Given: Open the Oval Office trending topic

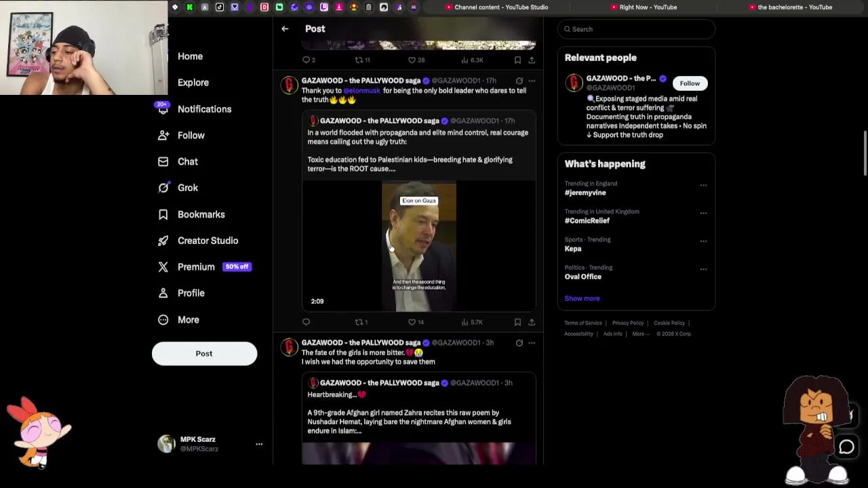Looking at the screenshot, I should pos(583,277).
